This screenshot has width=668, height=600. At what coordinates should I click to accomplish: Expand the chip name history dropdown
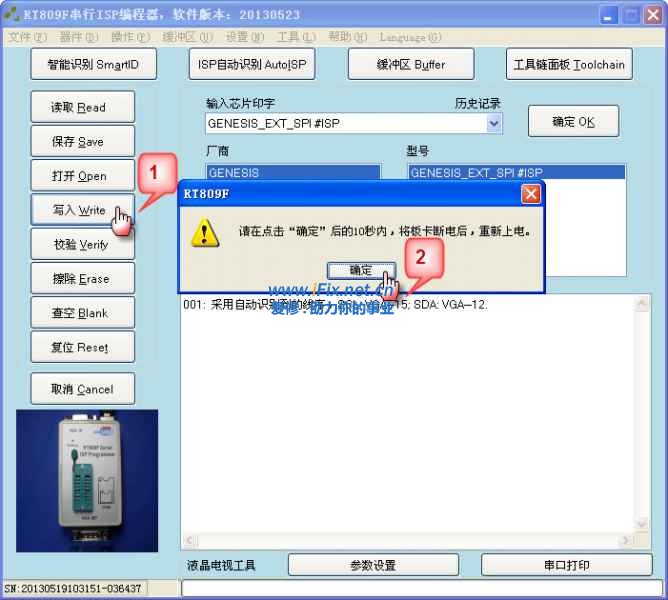(x=494, y=123)
